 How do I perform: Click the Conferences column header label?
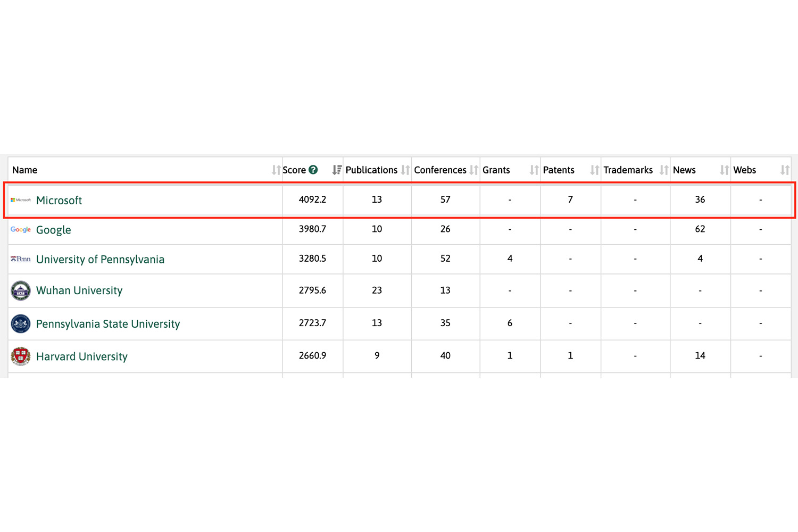tap(440, 170)
